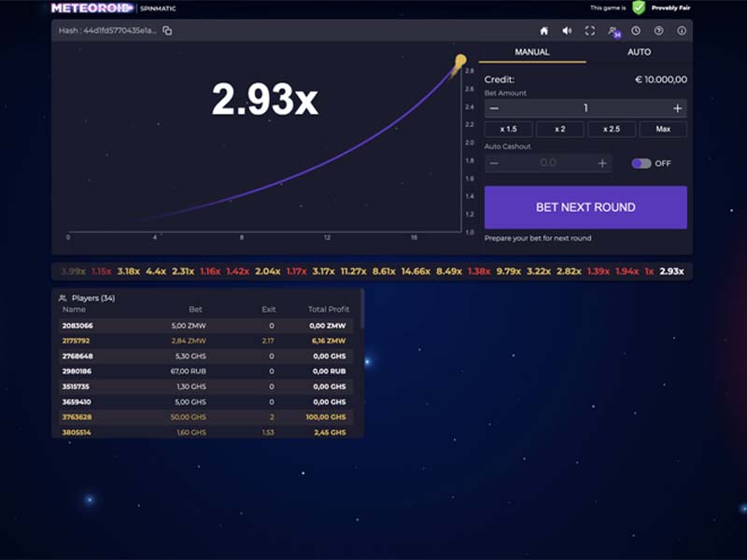Click the Bet Amount input field
747x560 pixels.
(x=585, y=108)
